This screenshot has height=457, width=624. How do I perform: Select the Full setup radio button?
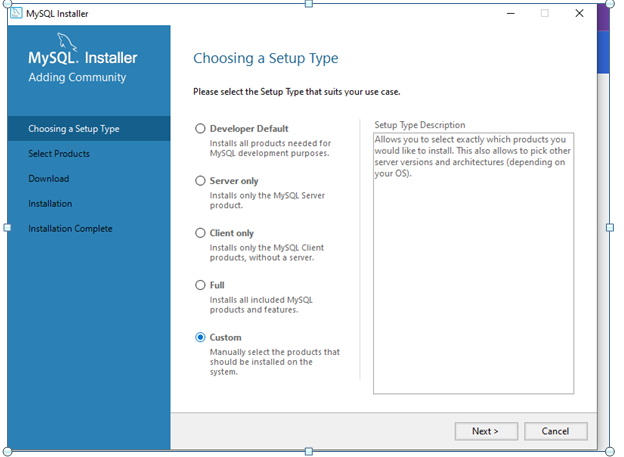[200, 285]
